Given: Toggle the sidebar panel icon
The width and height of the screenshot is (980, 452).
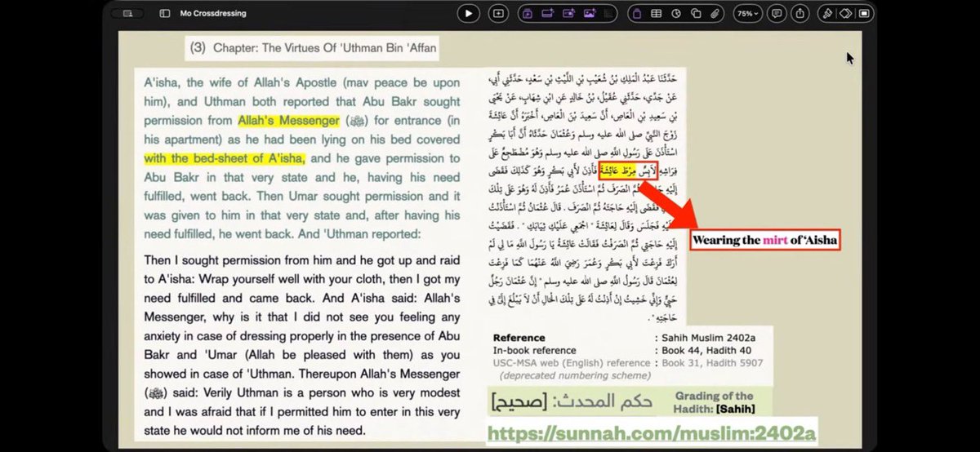Looking at the screenshot, I should coord(165,13).
